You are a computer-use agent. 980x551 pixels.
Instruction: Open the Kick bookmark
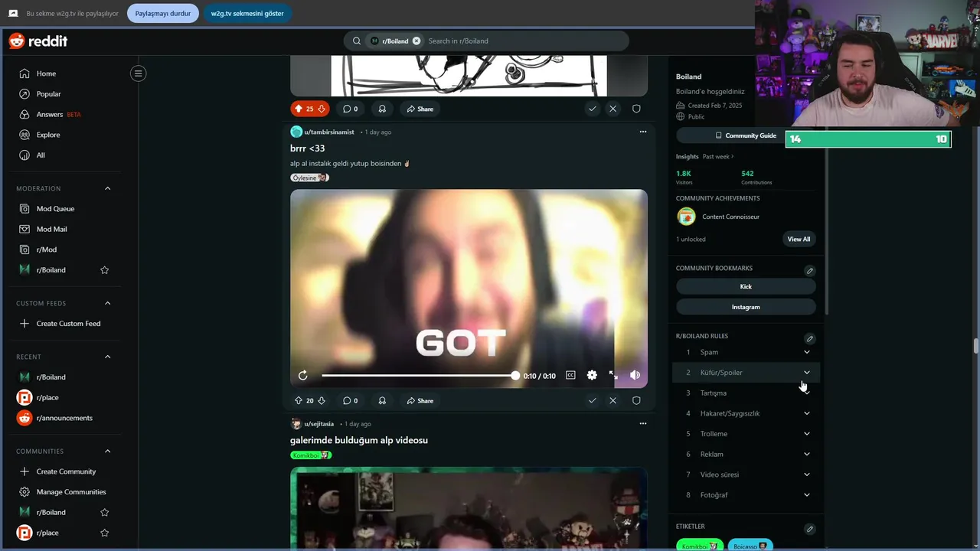click(x=746, y=286)
